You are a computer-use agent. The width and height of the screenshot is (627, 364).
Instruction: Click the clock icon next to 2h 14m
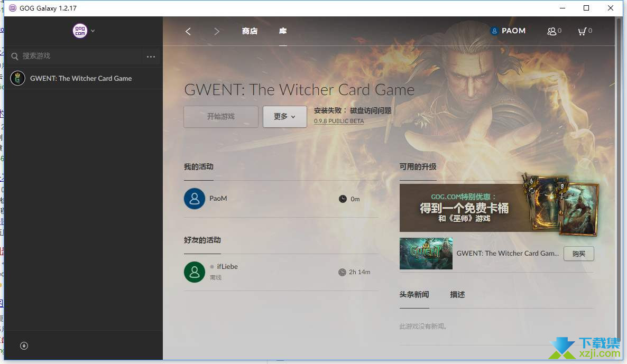tap(342, 272)
